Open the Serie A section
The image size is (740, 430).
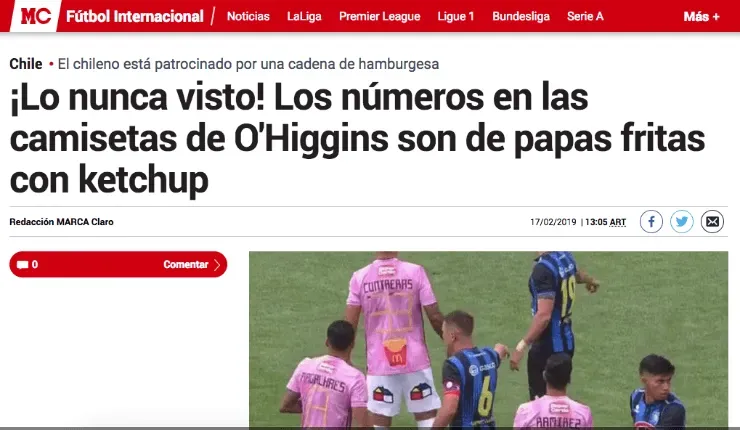point(585,17)
